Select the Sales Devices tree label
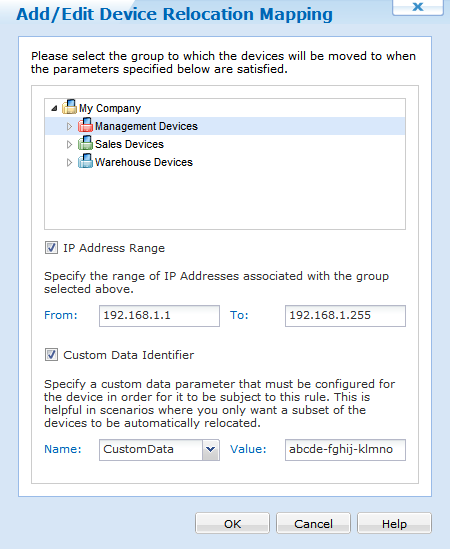 [129, 144]
